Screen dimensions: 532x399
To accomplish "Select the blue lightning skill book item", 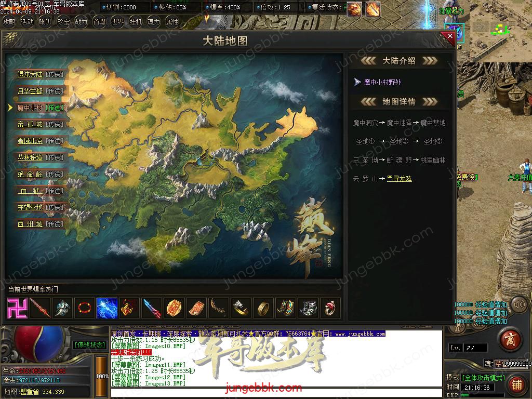I will click(107, 308).
